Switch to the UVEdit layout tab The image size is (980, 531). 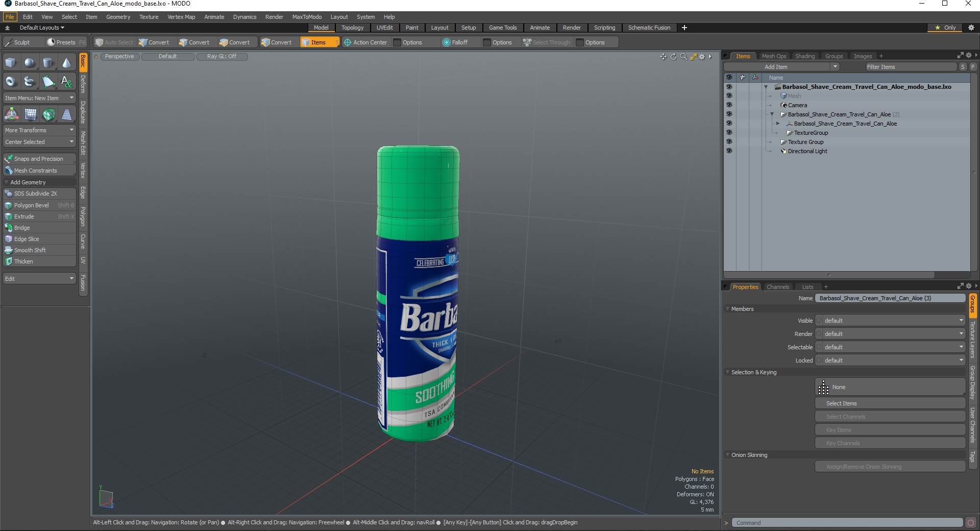coord(384,28)
